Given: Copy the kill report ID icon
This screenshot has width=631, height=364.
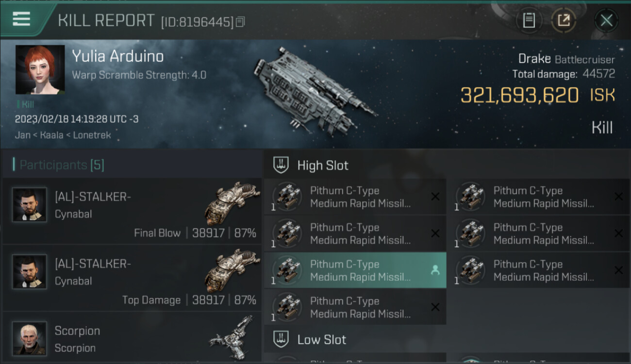Looking at the screenshot, I should (241, 21).
